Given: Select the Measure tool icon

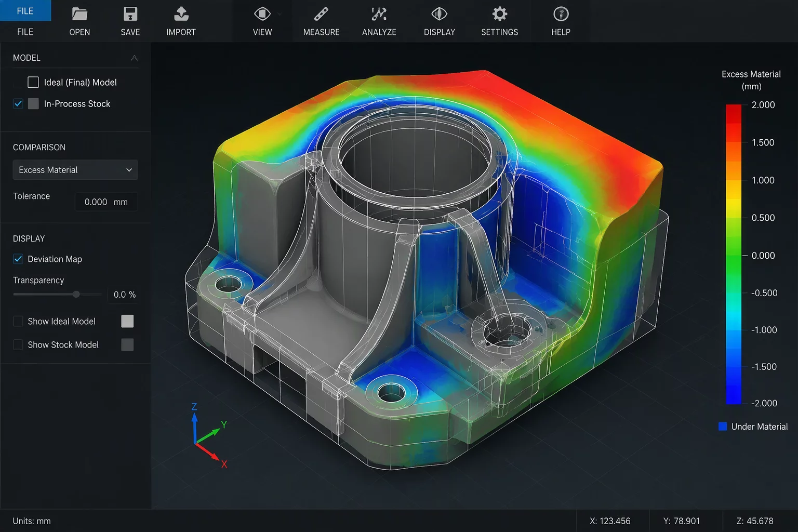Looking at the screenshot, I should (321, 14).
